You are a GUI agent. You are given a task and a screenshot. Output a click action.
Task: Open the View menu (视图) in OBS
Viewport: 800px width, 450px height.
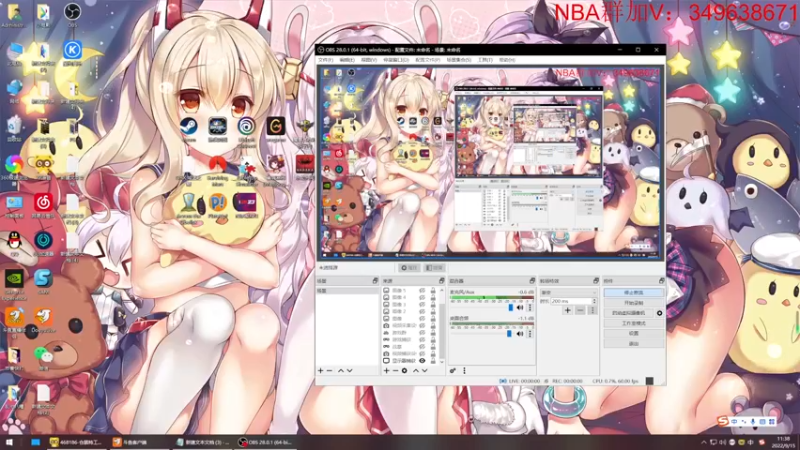(368, 60)
